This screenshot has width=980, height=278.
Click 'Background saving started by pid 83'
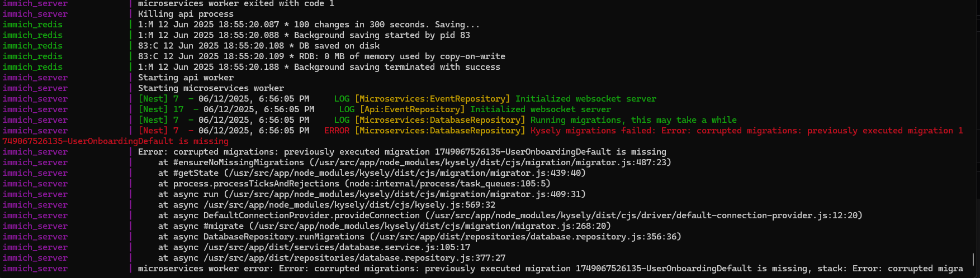[382, 35]
